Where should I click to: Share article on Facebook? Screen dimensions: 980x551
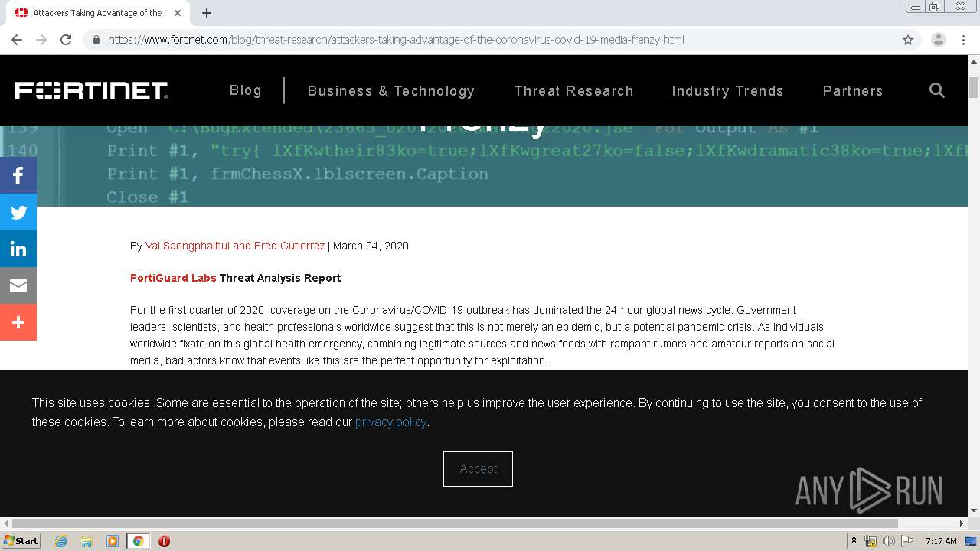18,175
